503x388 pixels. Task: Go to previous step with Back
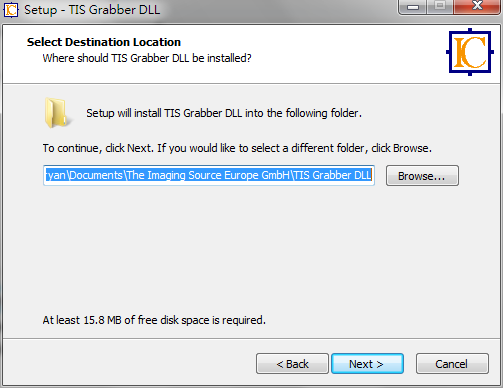click(292, 364)
